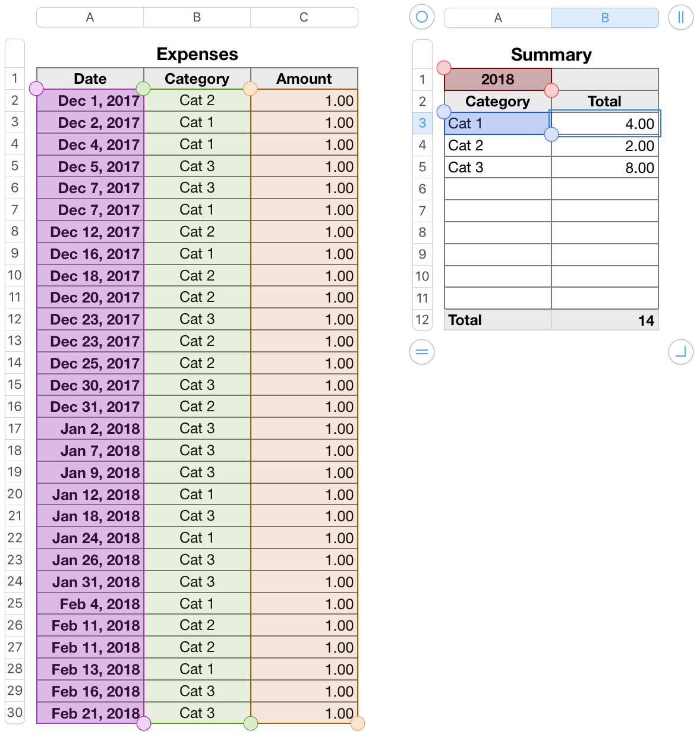Select the Dec 1, 2017 date cell

[90, 100]
